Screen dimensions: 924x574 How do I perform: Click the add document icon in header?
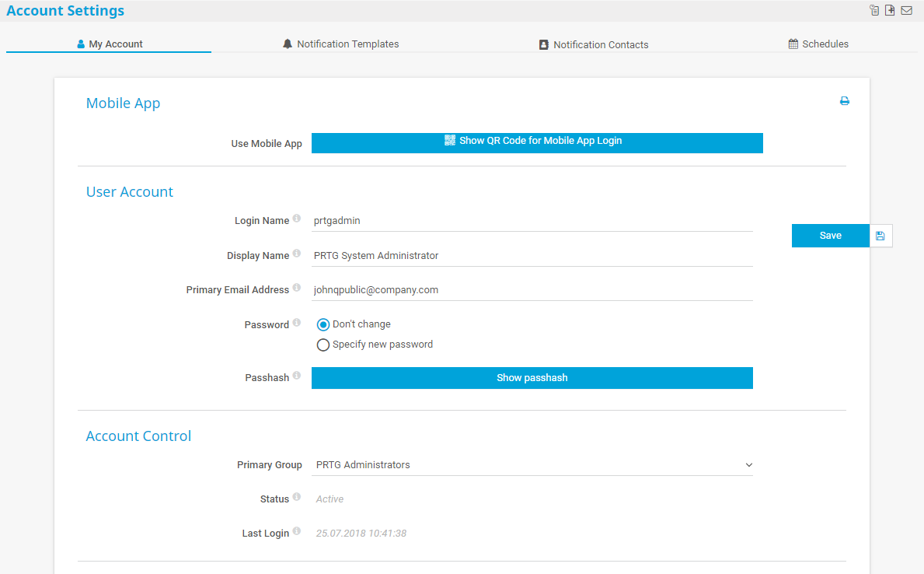point(891,10)
